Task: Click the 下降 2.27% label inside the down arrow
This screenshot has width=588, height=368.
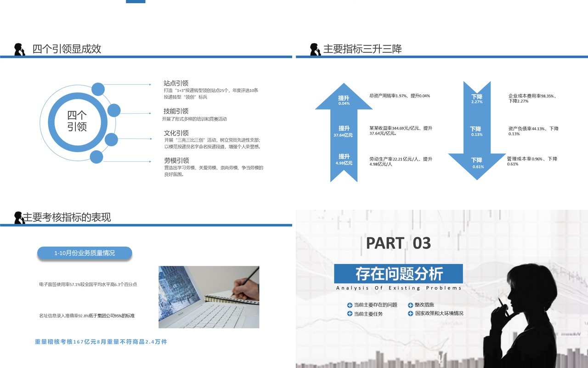Action: click(477, 99)
